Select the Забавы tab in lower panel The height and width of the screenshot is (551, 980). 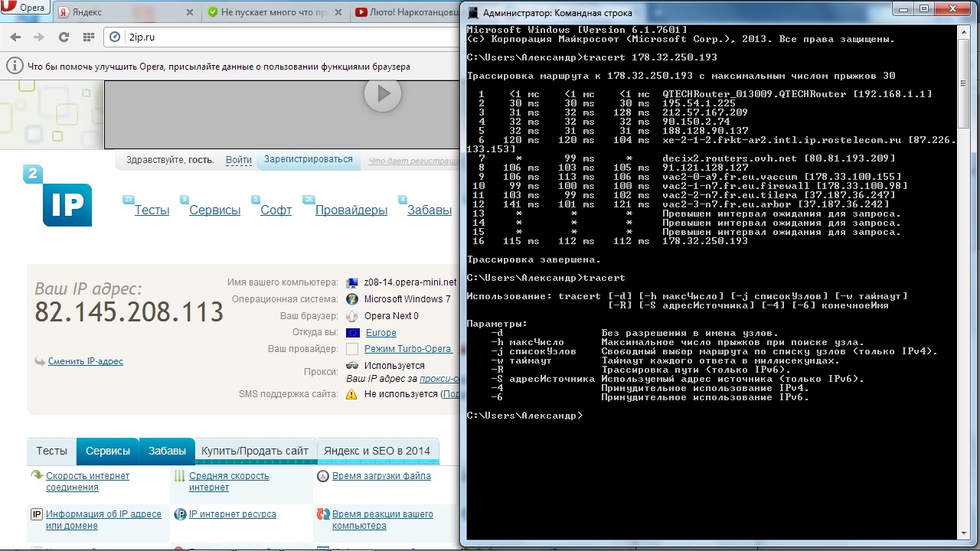tap(168, 451)
